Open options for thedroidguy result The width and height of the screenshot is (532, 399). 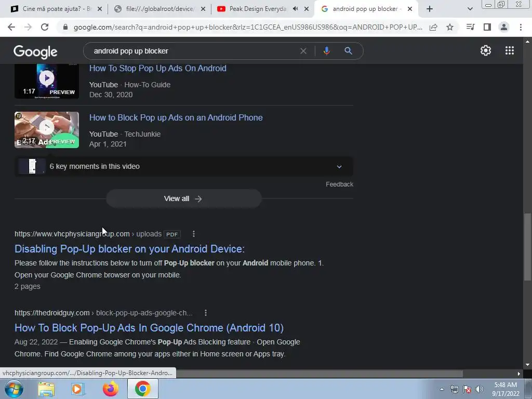point(206,313)
